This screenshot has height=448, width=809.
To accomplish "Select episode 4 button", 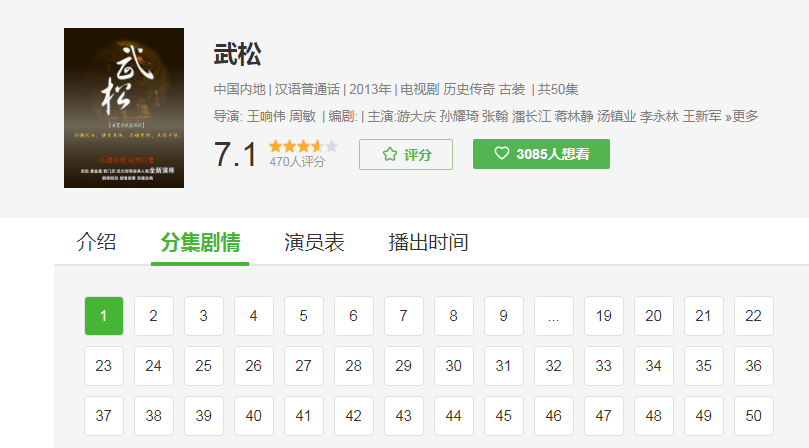I will tap(254, 316).
